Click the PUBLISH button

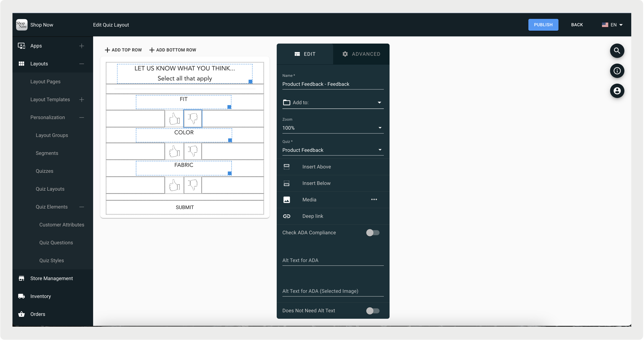coord(543,25)
